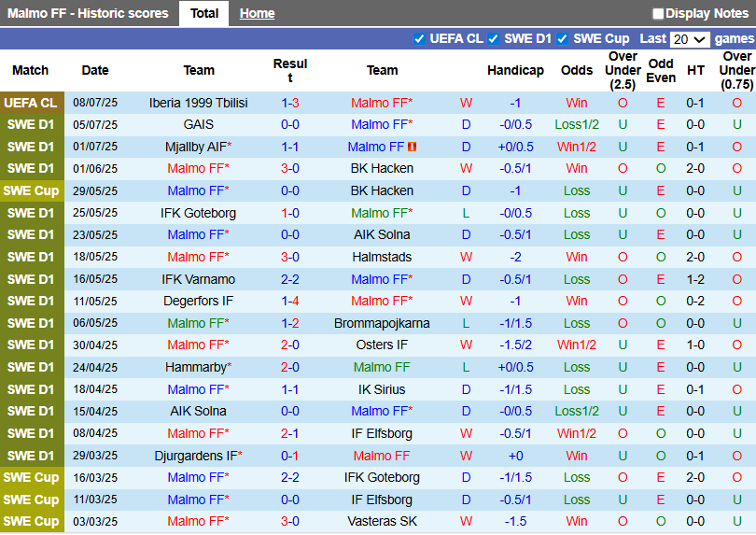
Task: Uncheck the UEFA CL filter checkbox
Action: click(x=419, y=38)
